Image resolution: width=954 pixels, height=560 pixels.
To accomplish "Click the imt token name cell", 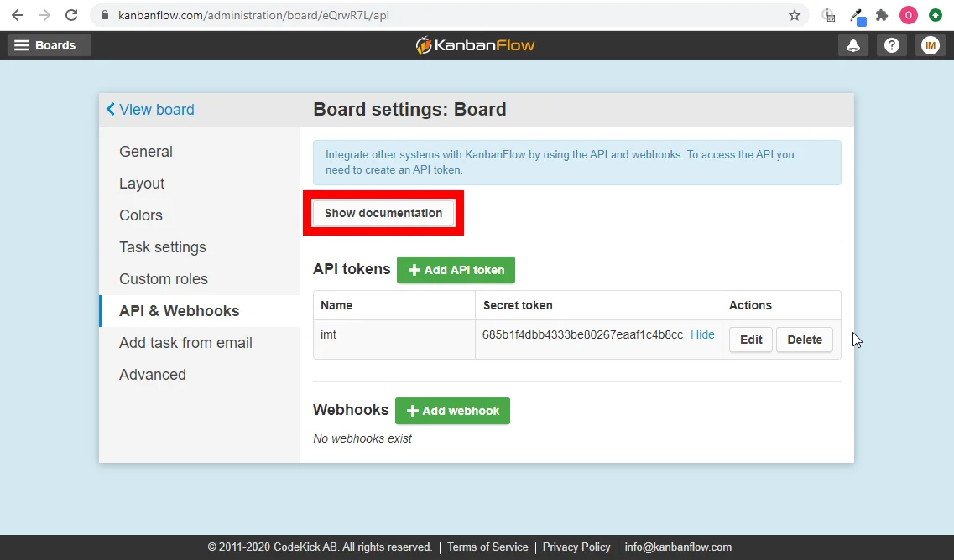I will coord(394,340).
